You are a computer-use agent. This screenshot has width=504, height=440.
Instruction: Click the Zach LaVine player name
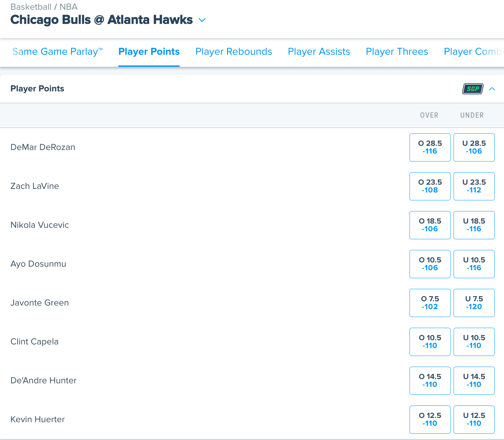click(35, 186)
